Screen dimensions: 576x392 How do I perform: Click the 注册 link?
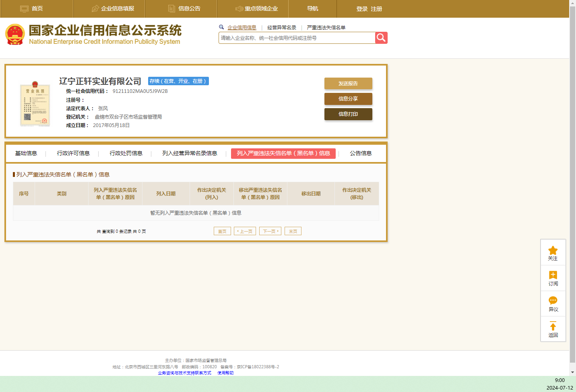click(376, 9)
